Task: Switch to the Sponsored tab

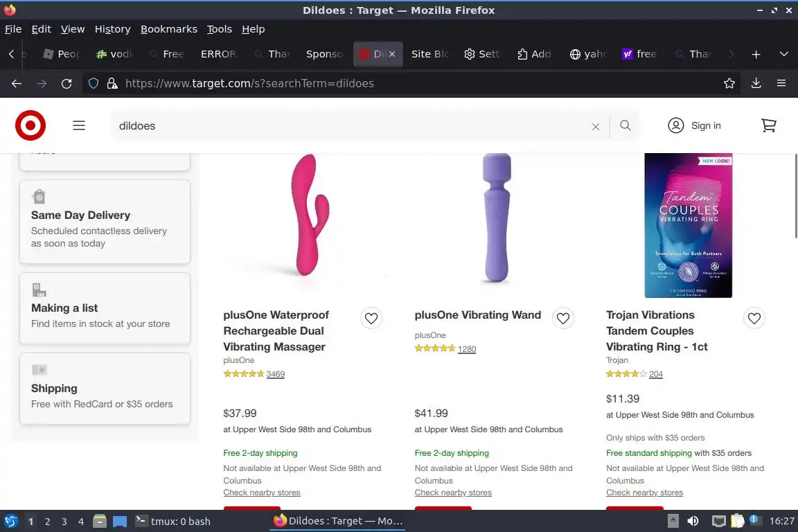Action: click(x=324, y=54)
